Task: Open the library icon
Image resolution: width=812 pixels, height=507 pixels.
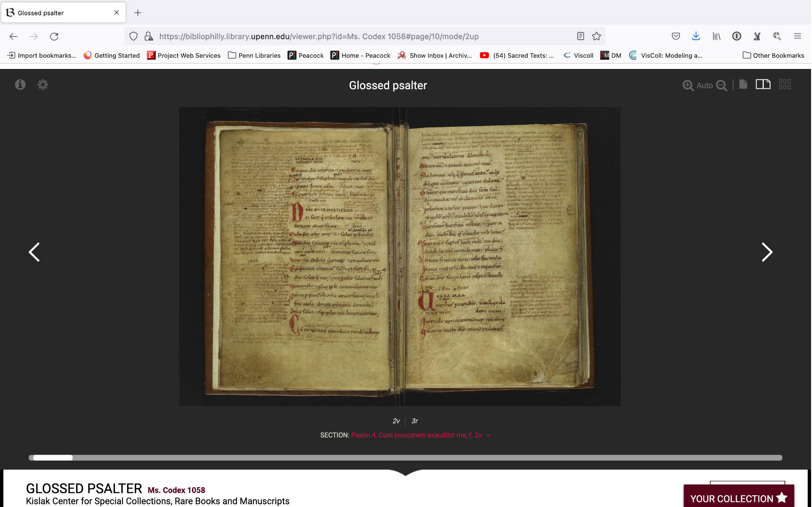Action: pos(716,37)
